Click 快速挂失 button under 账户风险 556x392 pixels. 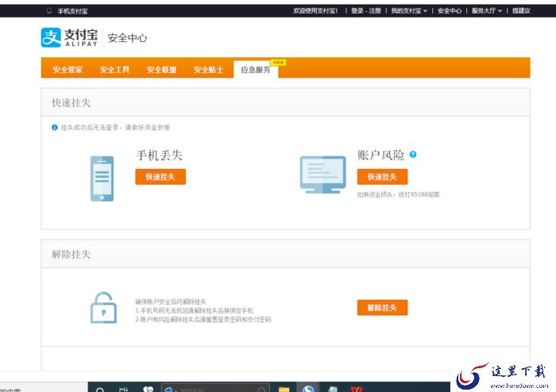[x=382, y=177]
